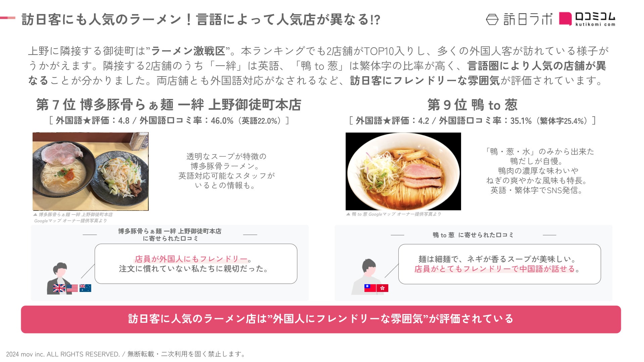Image resolution: width=644 pixels, height=362 pixels.
Task: Click the Hong Kong flag icon
Action: 383,288
